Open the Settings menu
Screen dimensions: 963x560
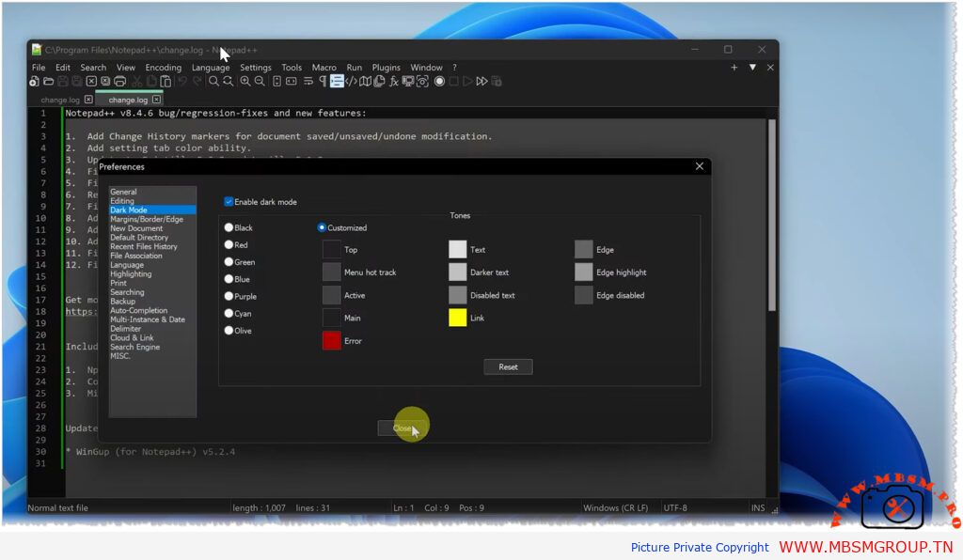(x=256, y=68)
